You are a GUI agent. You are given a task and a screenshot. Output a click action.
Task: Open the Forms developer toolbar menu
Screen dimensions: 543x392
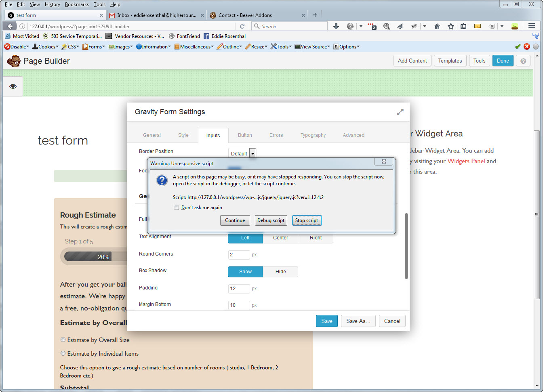pyautogui.click(x=94, y=46)
